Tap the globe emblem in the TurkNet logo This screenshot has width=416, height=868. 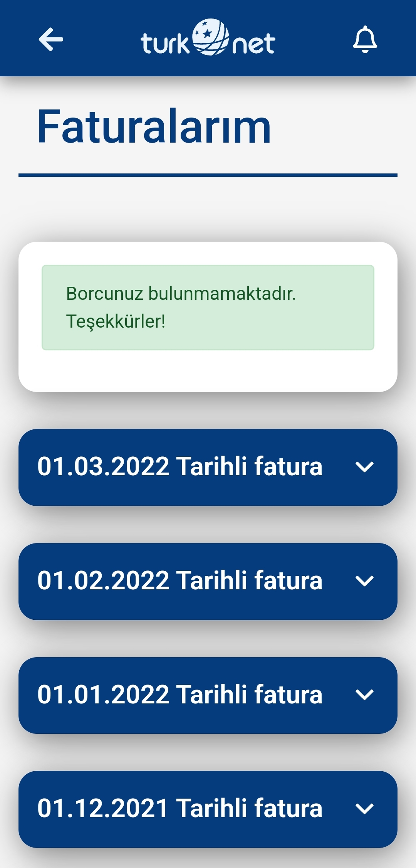pos(210,37)
